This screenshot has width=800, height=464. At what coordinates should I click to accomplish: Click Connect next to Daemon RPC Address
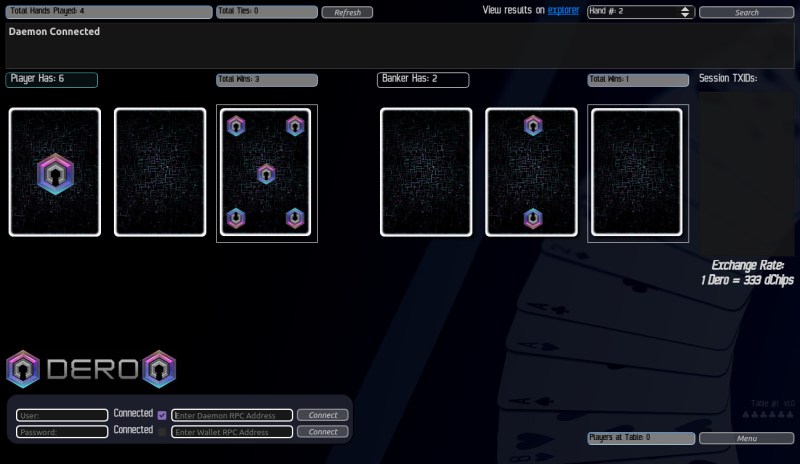pos(322,415)
